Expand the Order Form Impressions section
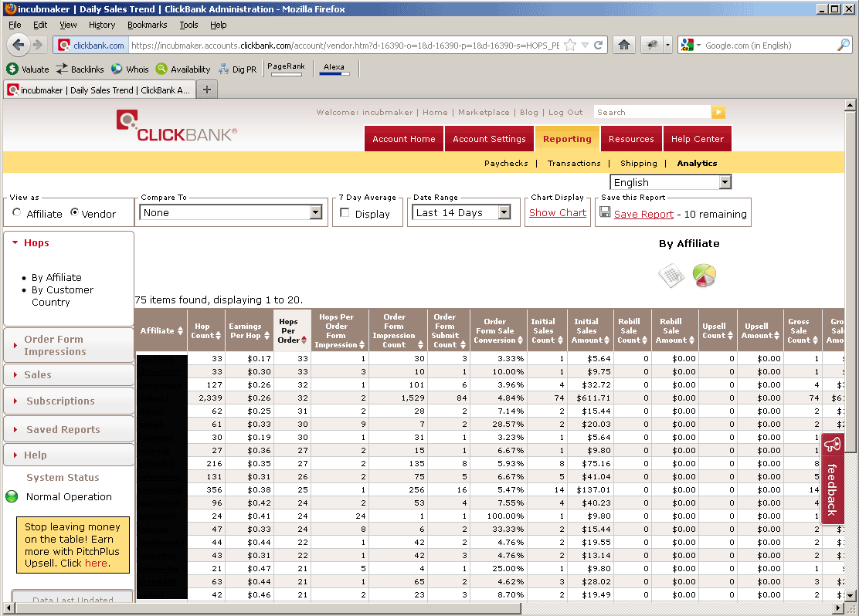The height and width of the screenshot is (616, 859). point(53,345)
